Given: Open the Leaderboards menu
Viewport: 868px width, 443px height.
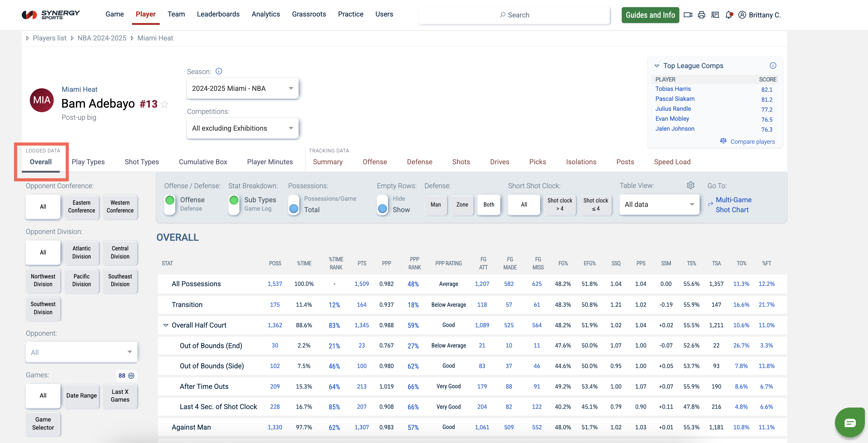Looking at the screenshot, I should (218, 14).
